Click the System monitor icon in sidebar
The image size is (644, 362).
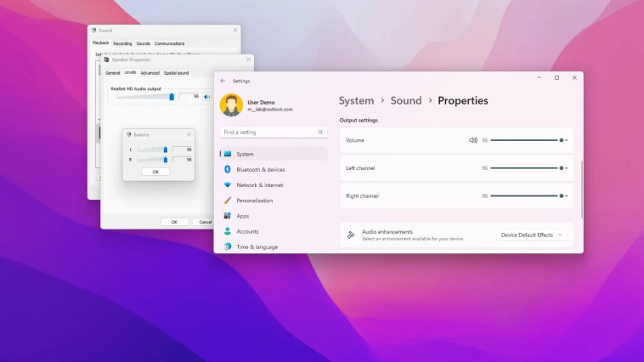228,154
